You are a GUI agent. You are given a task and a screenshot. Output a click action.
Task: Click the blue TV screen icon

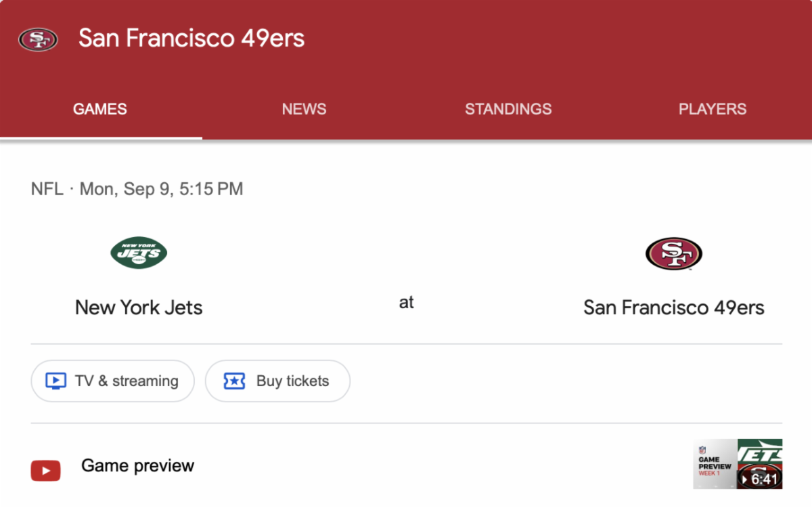click(55, 381)
